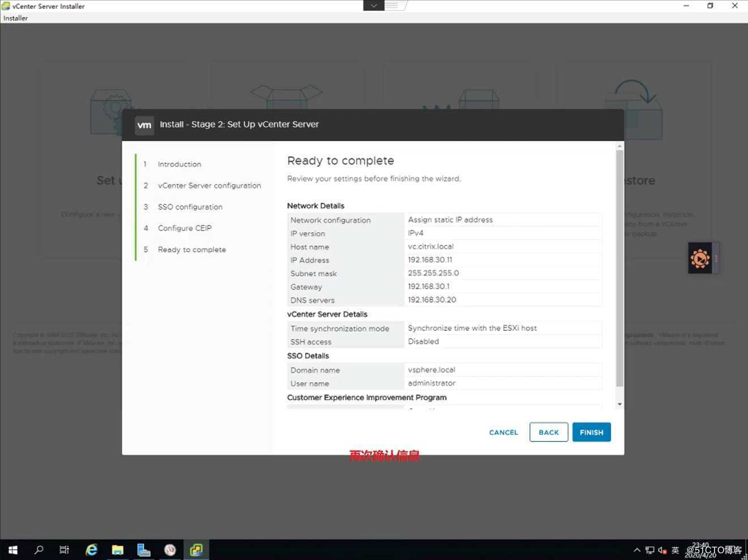Click the BACK button

point(549,432)
